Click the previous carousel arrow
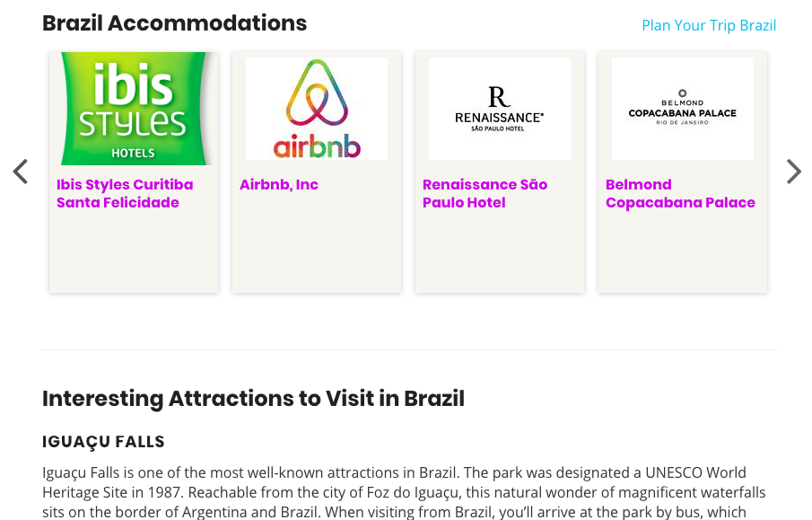 (x=21, y=172)
